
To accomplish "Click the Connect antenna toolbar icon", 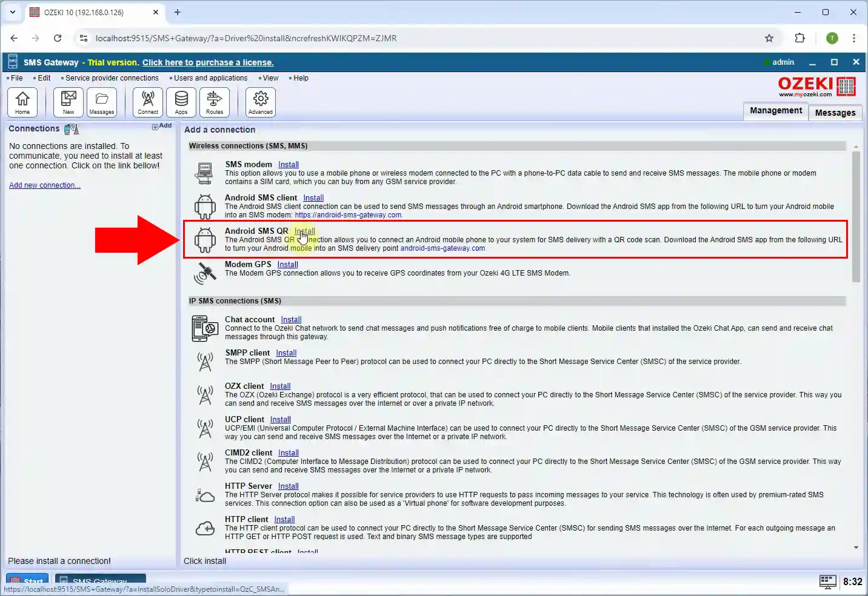I will point(148,102).
